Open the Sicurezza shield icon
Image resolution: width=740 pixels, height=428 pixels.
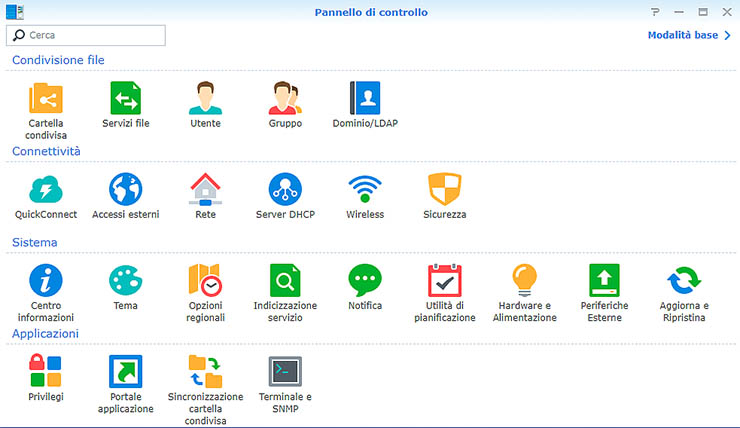[x=444, y=189]
